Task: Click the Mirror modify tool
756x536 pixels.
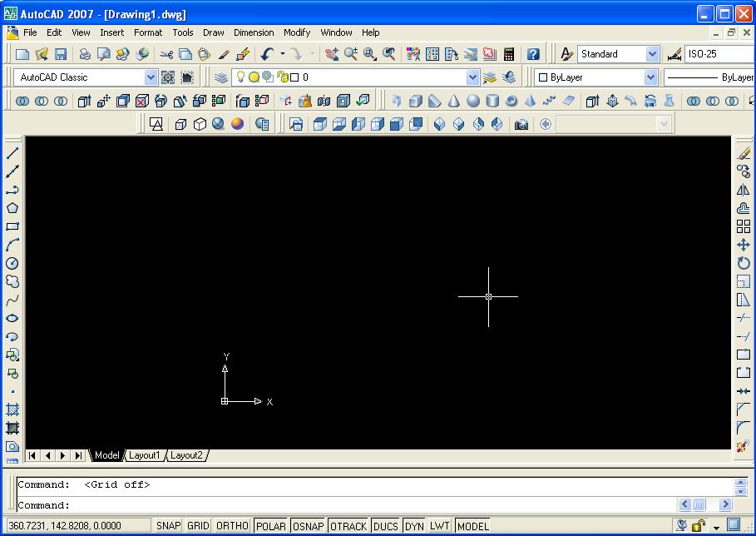Action: tap(744, 190)
